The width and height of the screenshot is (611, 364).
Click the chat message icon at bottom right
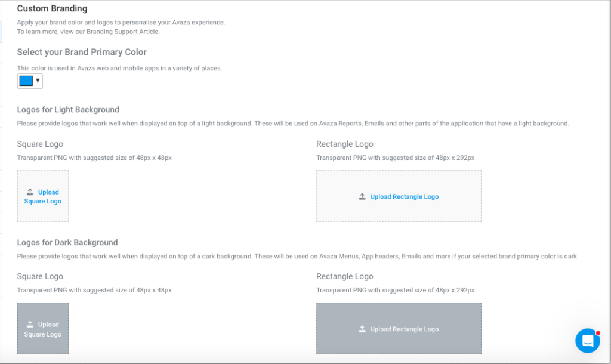(588, 341)
